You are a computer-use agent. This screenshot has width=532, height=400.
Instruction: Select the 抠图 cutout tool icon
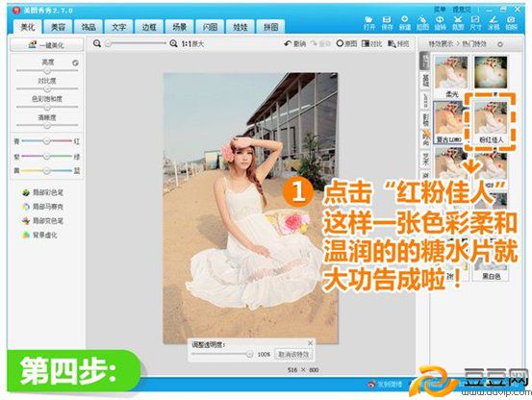422,23
